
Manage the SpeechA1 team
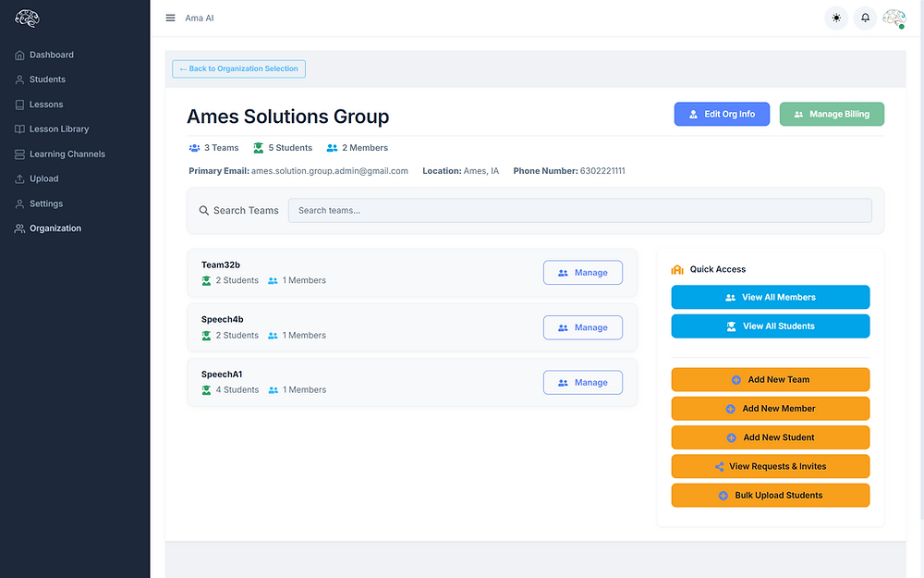click(x=583, y=382)
